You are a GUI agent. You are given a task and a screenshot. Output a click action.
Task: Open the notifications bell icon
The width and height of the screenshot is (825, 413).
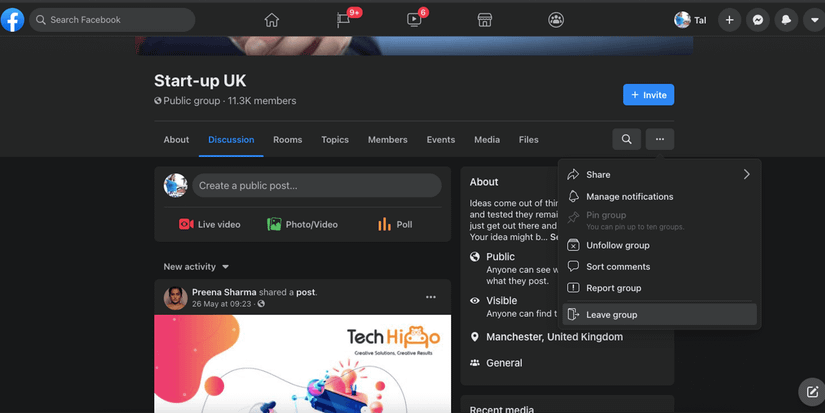[x=786, y=20]
